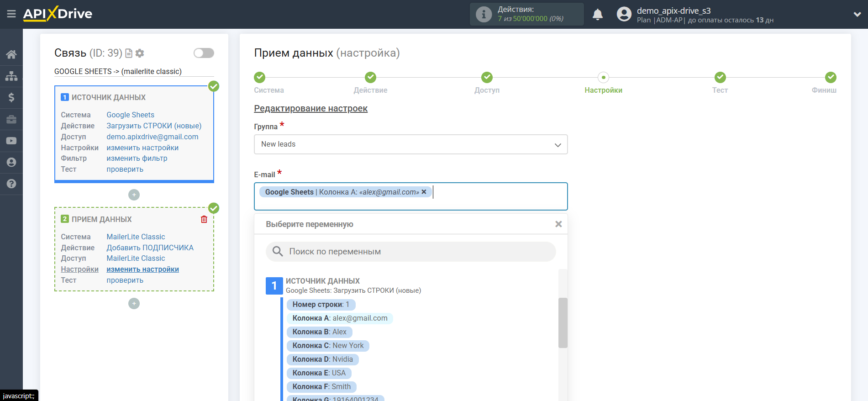Click the 'ПРИЕМ ДАННЫХ' block title
Screen dimensions: 868x401
101,220
